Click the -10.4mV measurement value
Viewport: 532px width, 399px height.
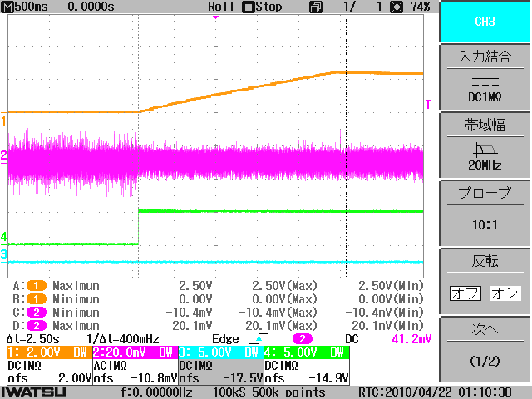pos(189,313)
